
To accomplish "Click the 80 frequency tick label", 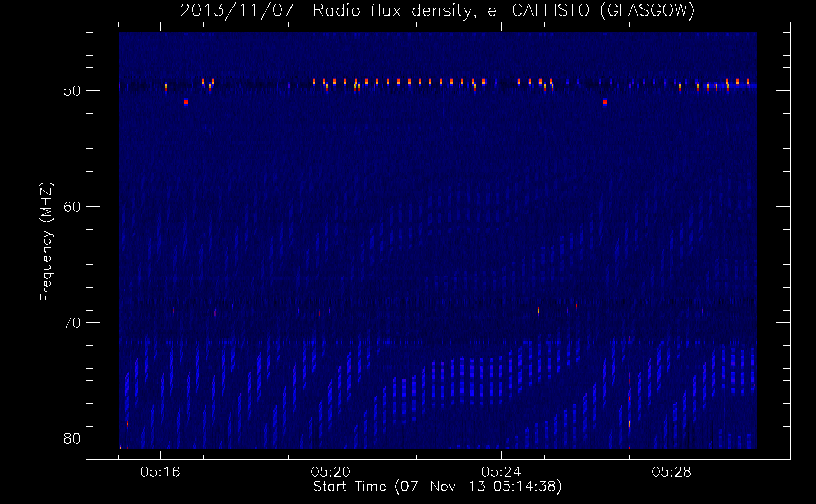I will point(72,438).
